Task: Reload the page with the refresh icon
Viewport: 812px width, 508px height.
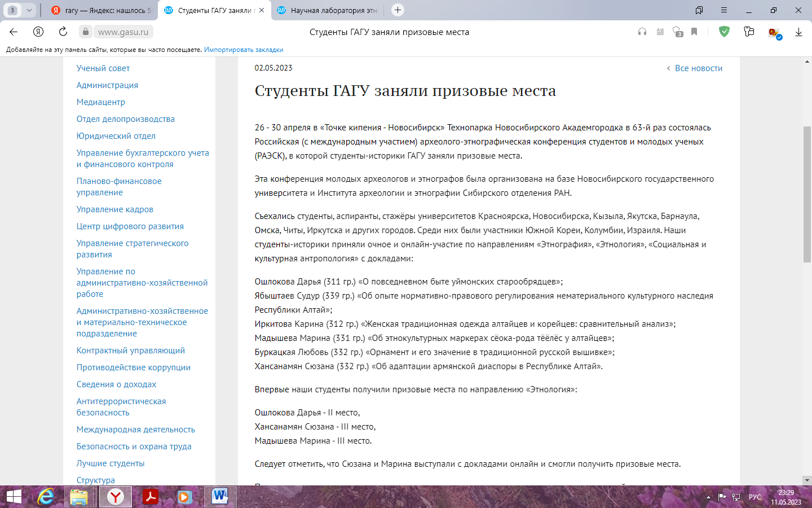Action: [x=63, y=32]
